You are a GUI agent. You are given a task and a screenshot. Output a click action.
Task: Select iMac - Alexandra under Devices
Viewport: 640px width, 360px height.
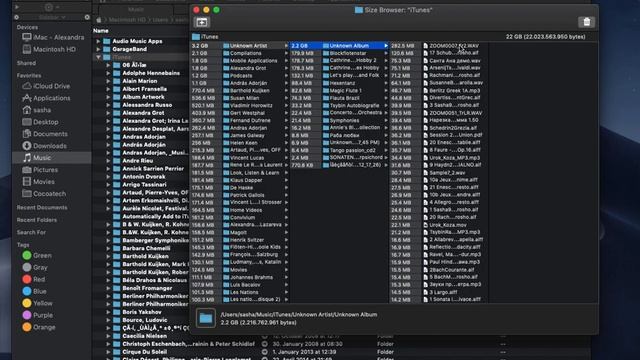53,38
